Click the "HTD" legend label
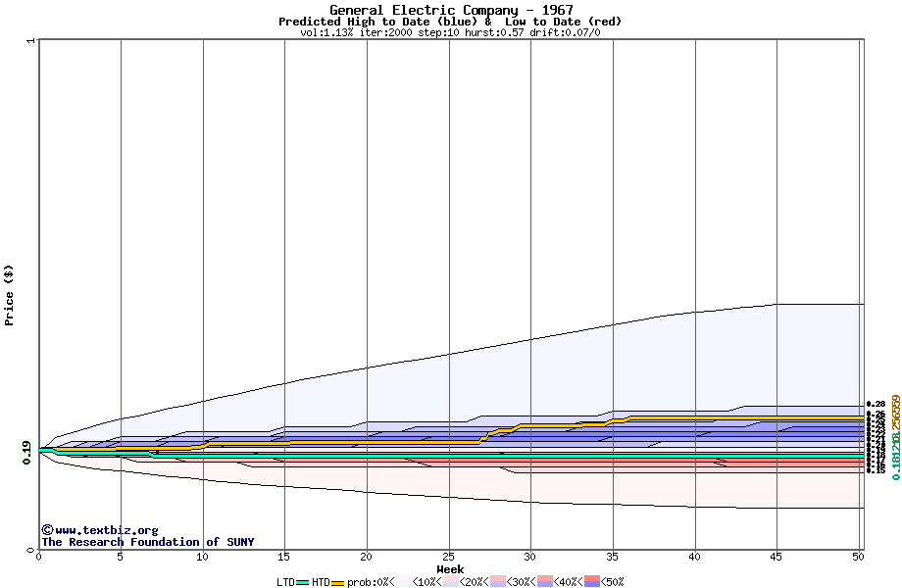The width and height of the screenshot is (902, 588). 321,582
